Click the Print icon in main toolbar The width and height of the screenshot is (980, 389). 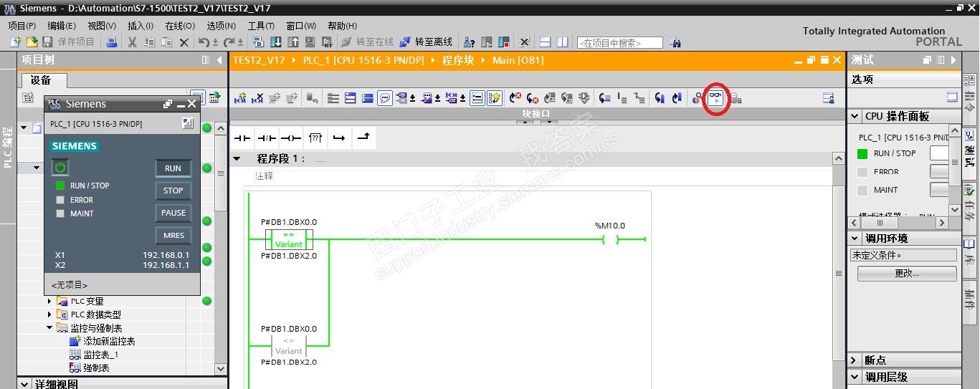pyautogui.click(x=111, y=42)
